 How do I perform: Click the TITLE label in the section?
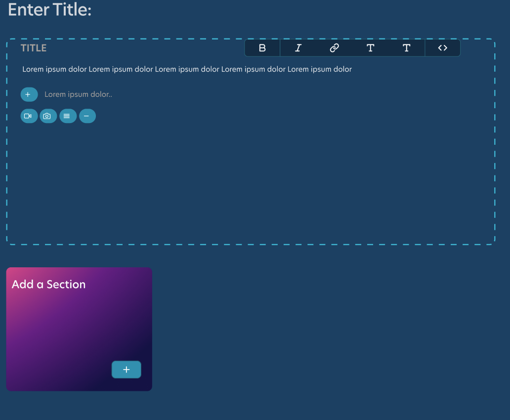[34, 47]
